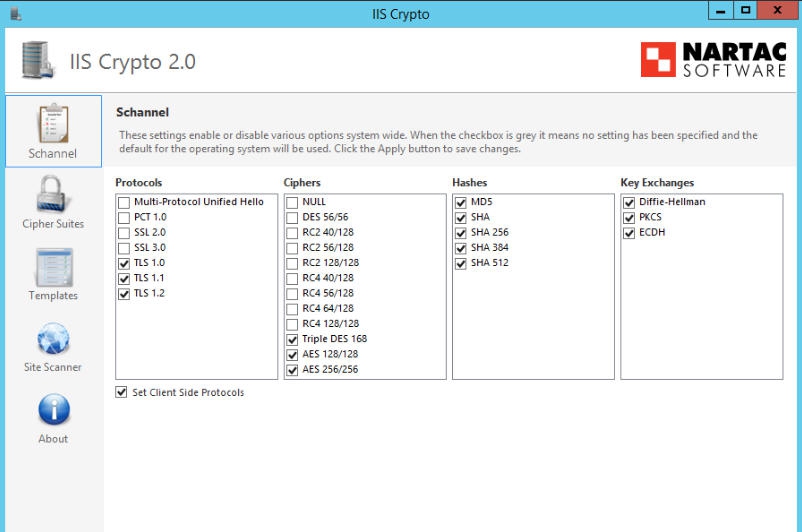Viewport: 802px width, 532px height.
Task: Enable RC2 128/128 cipher
Action: click(292, 264)
